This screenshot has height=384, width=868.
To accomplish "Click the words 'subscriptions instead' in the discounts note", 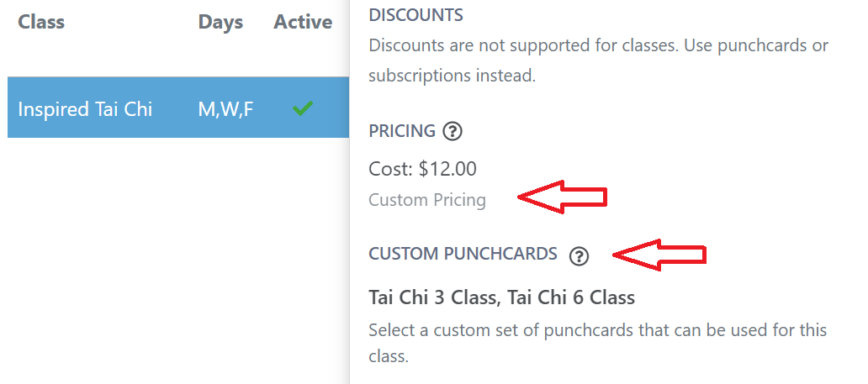I will pyautogui.click(x=452, y=76).
